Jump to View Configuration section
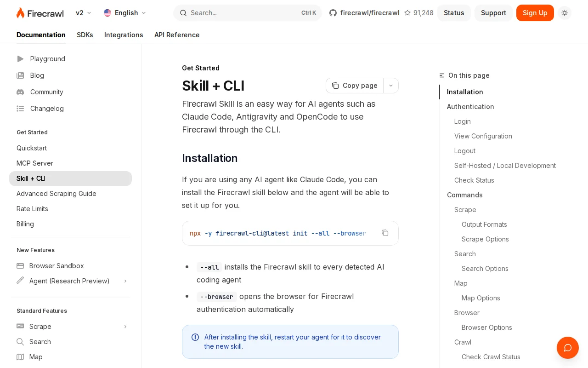 (483, 136)
